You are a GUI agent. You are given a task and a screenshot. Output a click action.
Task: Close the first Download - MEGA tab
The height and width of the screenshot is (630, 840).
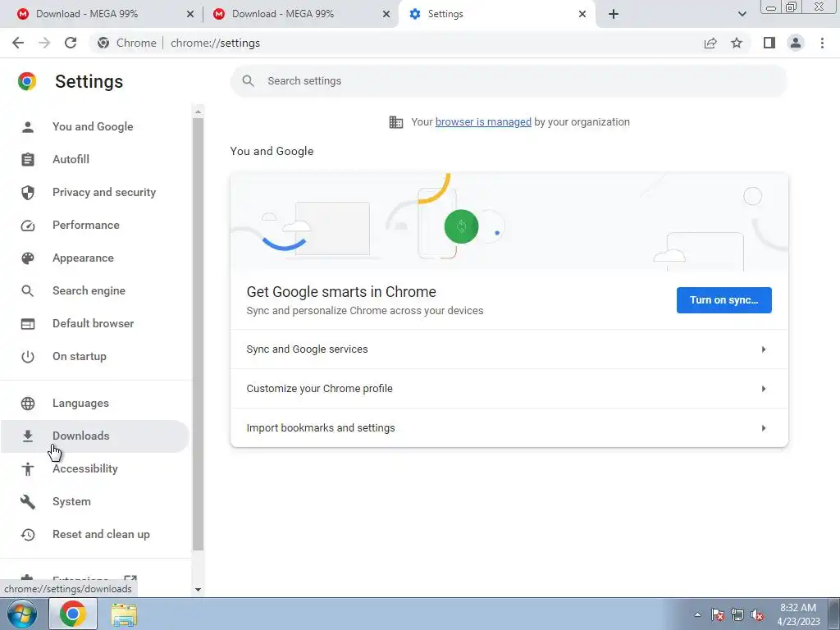click(190, 15)
